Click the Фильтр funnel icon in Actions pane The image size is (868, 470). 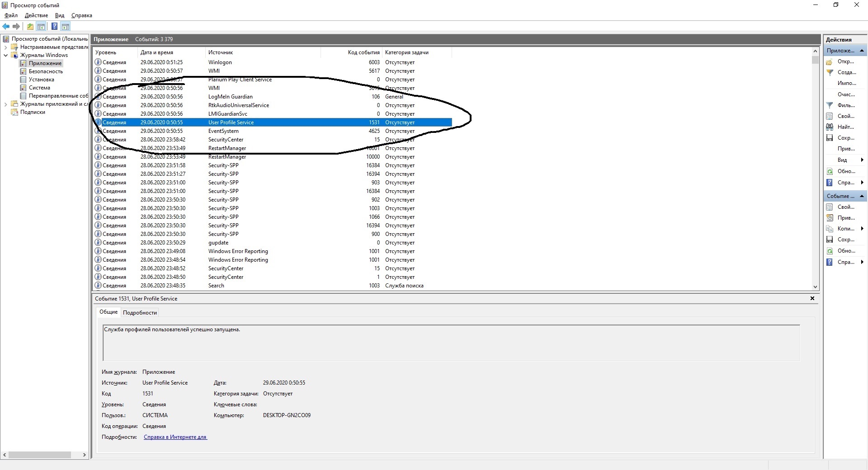830,105
